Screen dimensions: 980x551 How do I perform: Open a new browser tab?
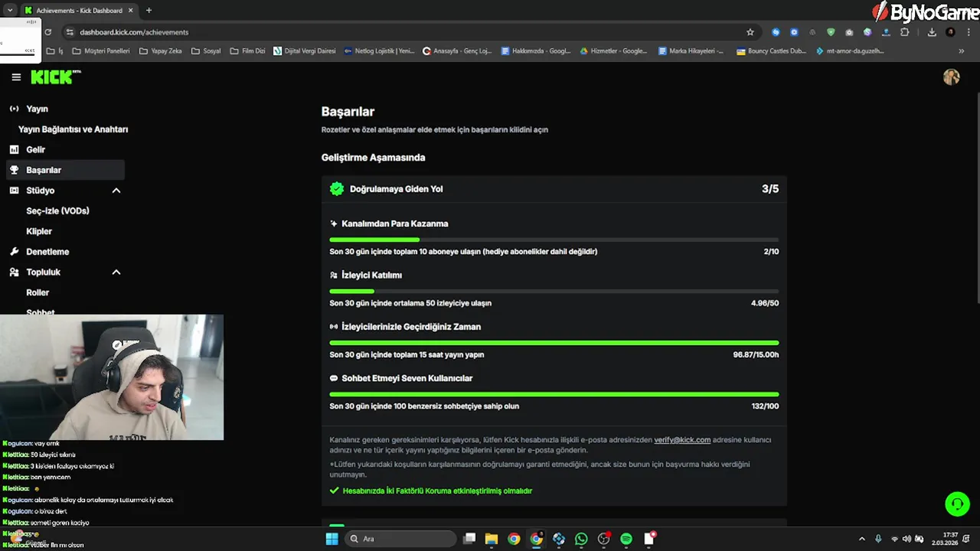pyautogui.click(x=149, y=11)
